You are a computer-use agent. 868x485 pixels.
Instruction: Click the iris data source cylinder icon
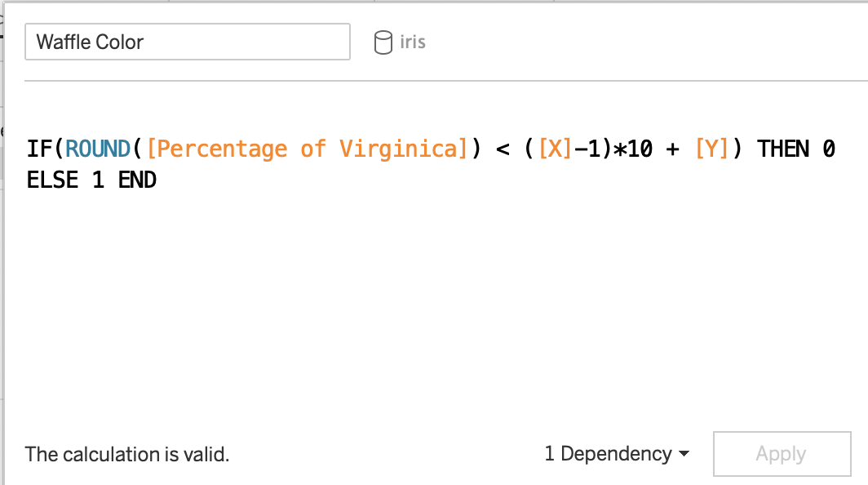click(383, 42)
